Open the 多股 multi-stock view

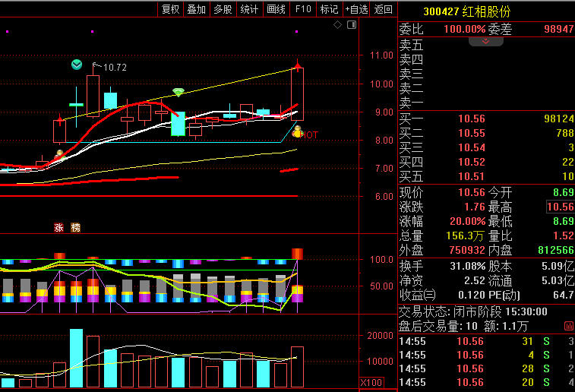(223, 9)
